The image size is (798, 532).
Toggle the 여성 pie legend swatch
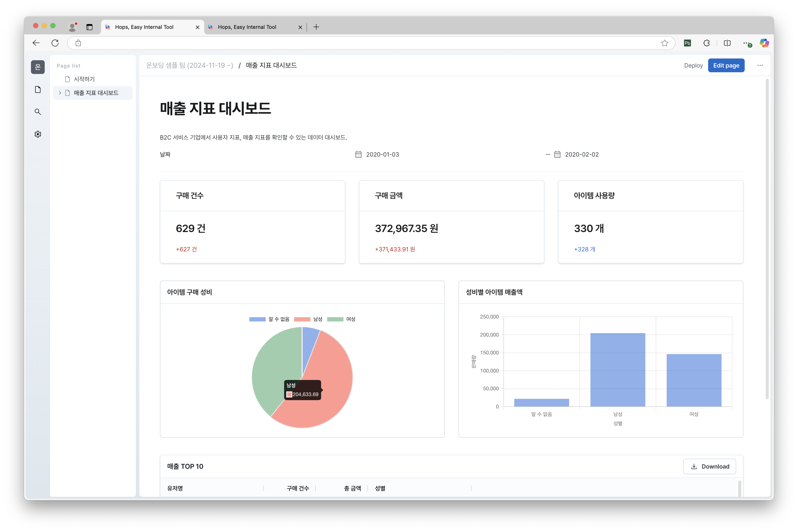click(335, 319)
